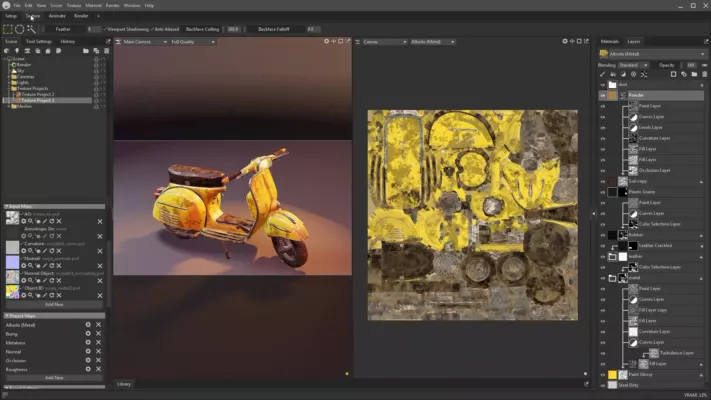This screenshot has width=711, height=400.
Task: Open gear settings for Metalness project map
Action: coord(88,342)
